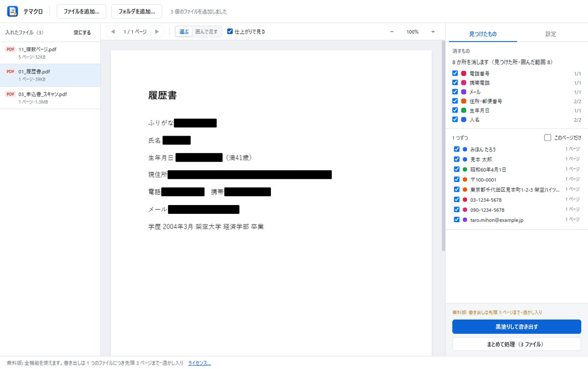
Task: Click the 1 / 1 ページ indicator
Action: pyautogui.click(x=135, y=32)
